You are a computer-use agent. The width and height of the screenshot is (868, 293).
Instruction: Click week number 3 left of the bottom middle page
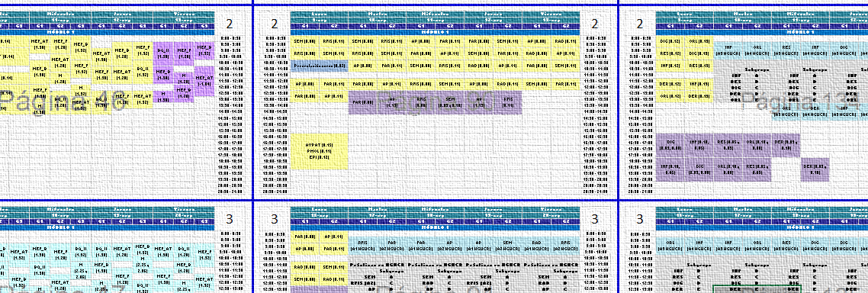[274, 219]
